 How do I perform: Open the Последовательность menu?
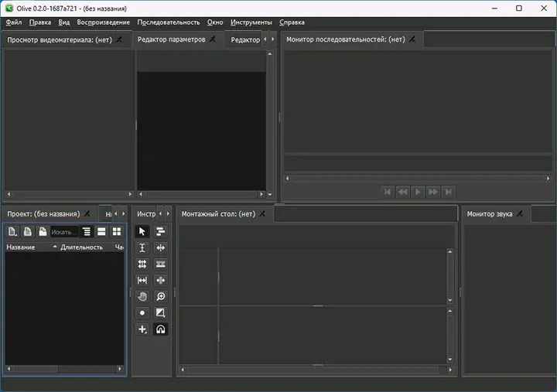tap(169, 22)
